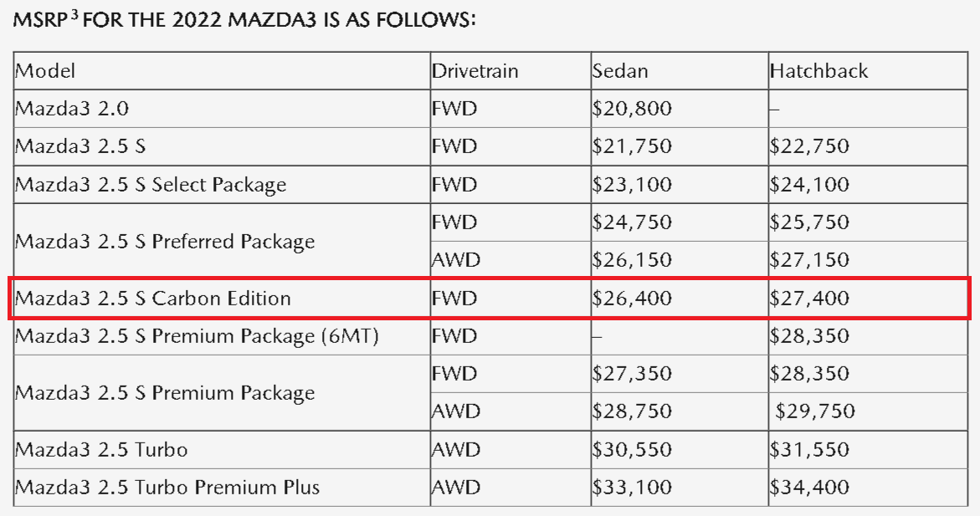Click the $26,150 AWD sedan price
Viewport: 980px width, 516px height.
click(632, 260)
